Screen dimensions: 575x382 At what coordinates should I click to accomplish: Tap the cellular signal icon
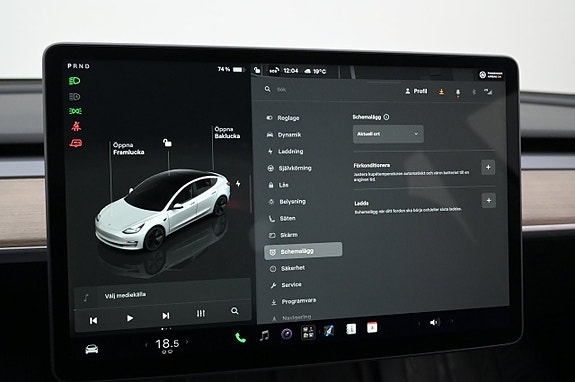pos(488,92)
